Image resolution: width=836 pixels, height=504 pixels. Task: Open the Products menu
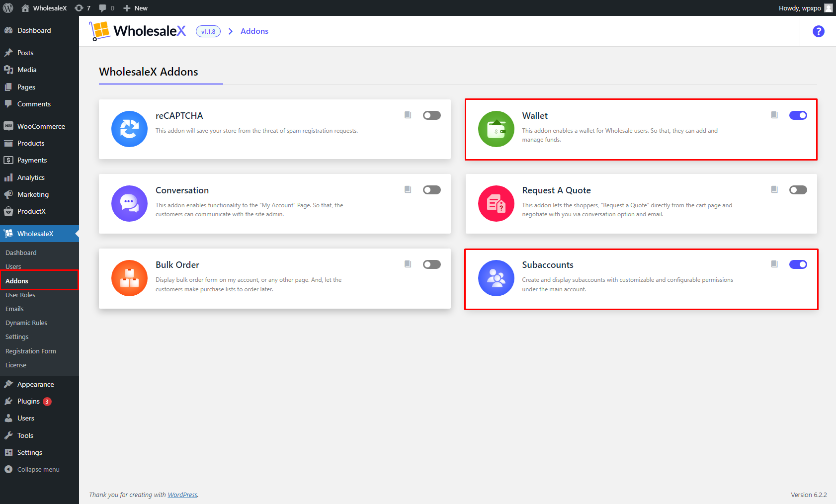point(39,143)
